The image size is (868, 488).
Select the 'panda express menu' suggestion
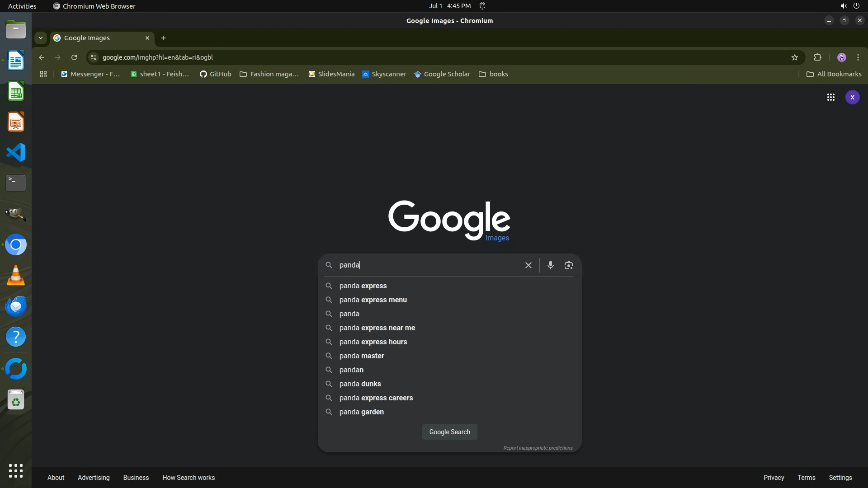pos(373,300)
